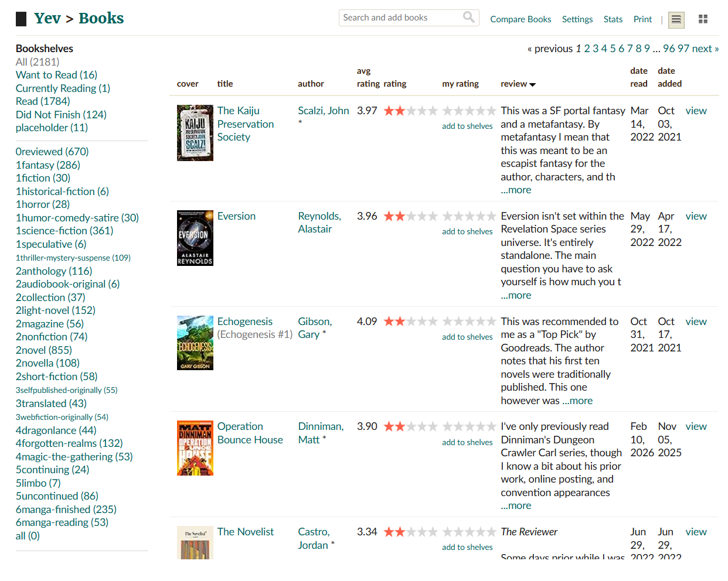
Task: Open the profile avatar icon beside Yev
Action: (x=21, y=19)
